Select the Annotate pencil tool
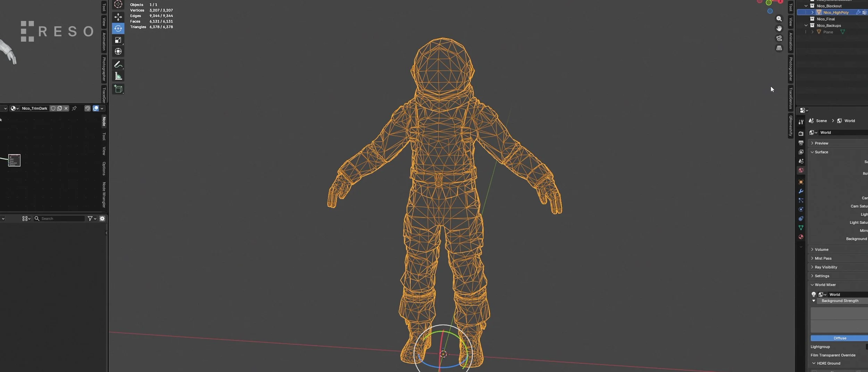 (118, 65)
